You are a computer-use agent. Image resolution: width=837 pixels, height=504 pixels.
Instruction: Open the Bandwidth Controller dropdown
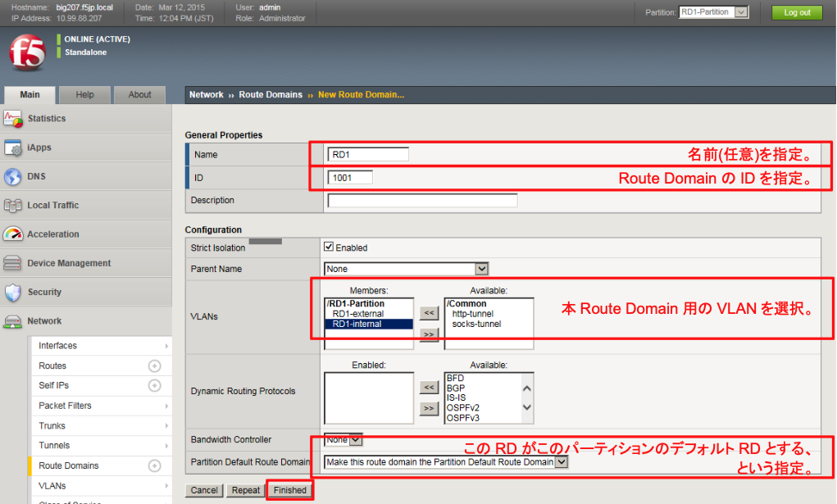click(343, 439)
